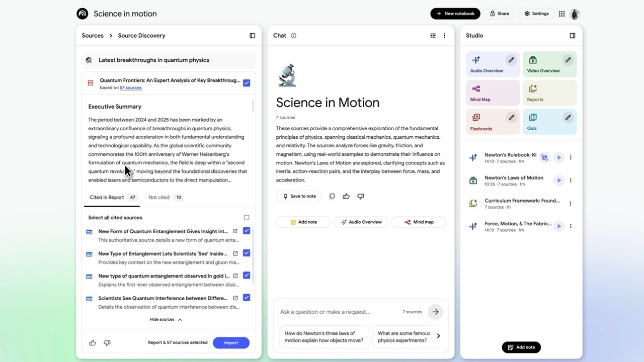
Task: Check the Select all cited sources checkbox
Action: point(247,218)
